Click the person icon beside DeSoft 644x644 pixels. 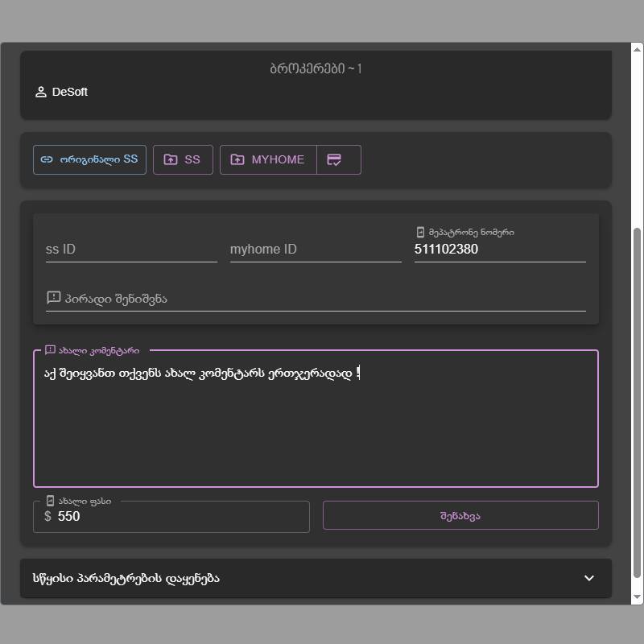tap(41, 92)
